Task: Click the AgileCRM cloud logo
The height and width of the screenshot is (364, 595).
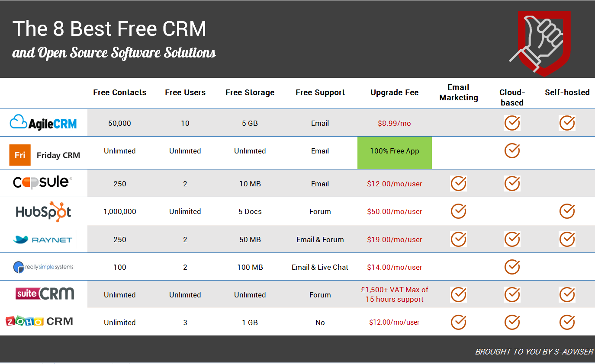Action: [x=43, y=123]
